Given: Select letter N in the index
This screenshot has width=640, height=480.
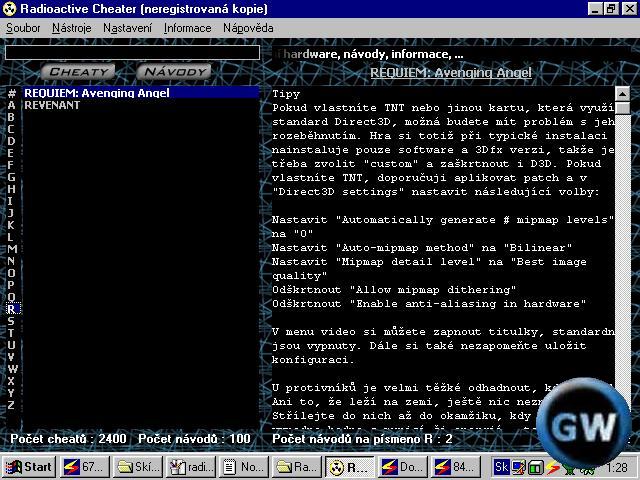Looking at the screenshot, I should 11,261.
